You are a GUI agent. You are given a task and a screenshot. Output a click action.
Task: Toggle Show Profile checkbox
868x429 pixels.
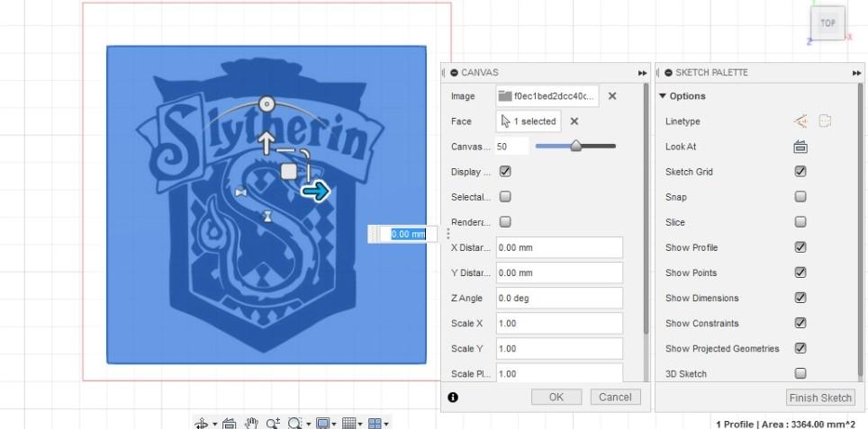pos(800,247)
